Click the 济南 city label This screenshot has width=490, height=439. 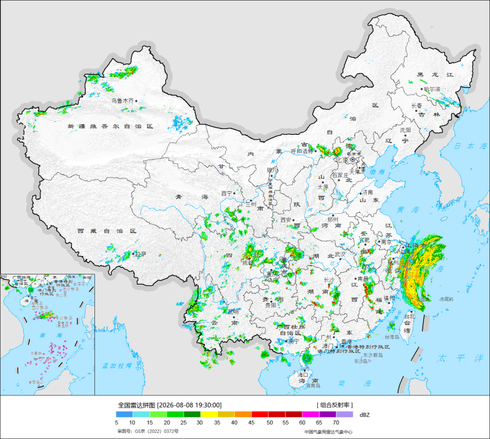(368, 192)
